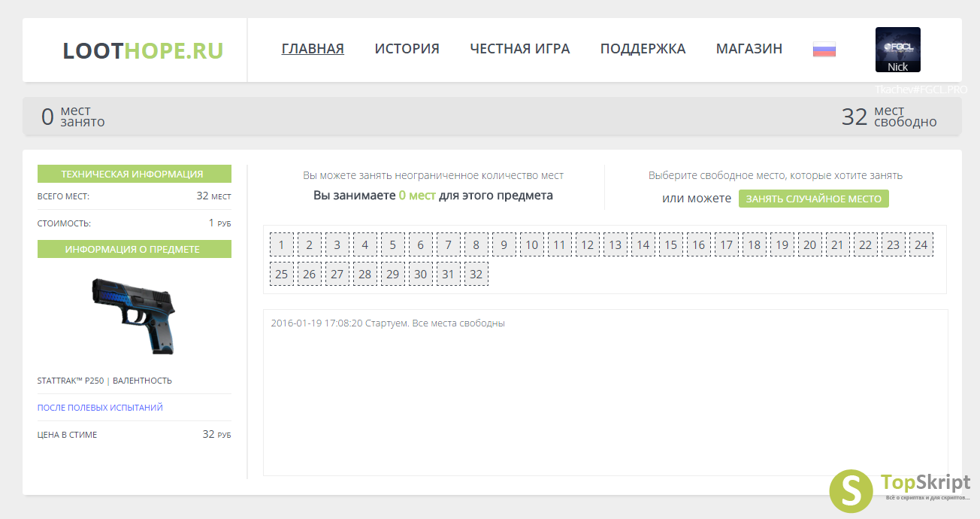Select free slot number 18
Image resolution: width=980 pixels, height=519 pixels.
(755, 244)
